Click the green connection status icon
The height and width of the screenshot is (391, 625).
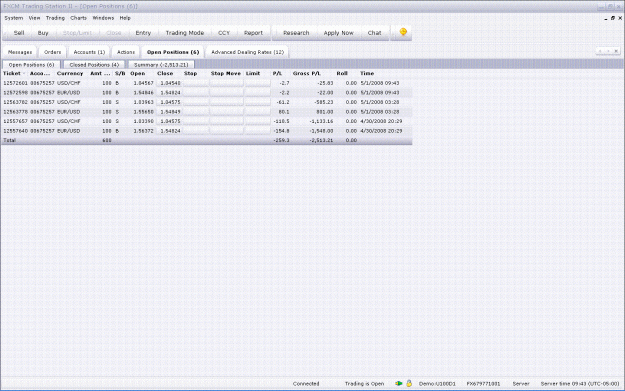(398, 383)
